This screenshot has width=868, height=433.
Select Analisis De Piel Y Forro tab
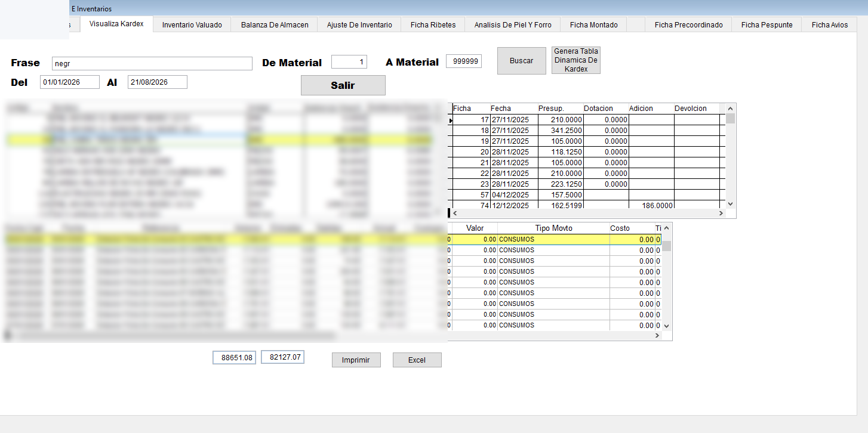pos(513,25)
